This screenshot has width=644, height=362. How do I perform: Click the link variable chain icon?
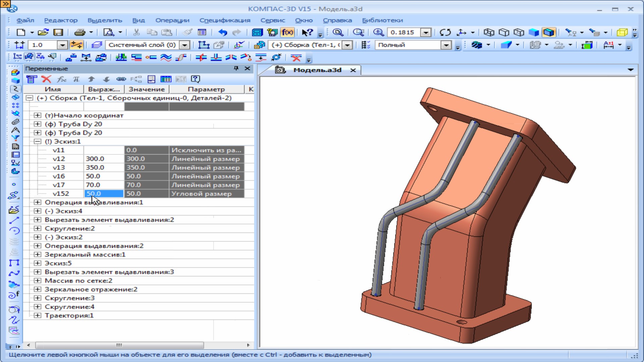(x=121, y=79)
